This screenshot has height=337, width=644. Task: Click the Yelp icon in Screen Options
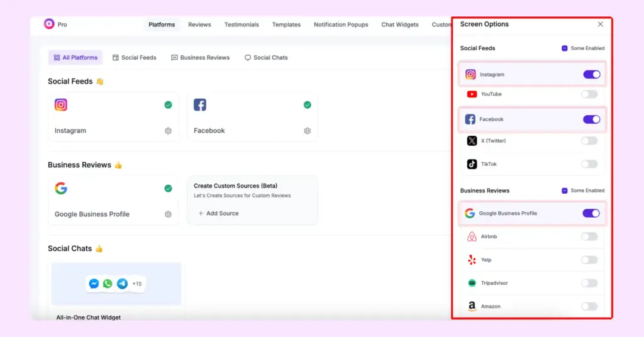tap(472, 260)
